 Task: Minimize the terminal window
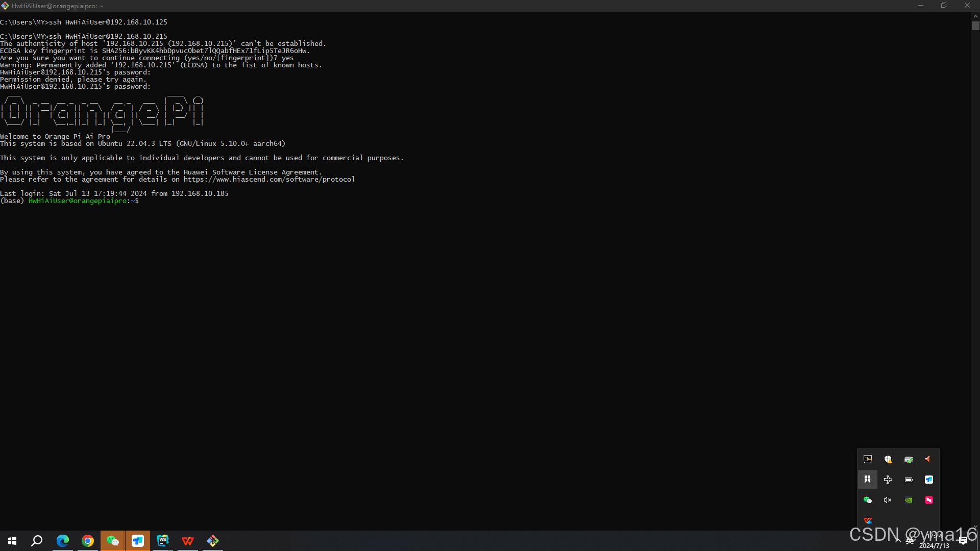pyautogui.click(x=921, y=6)
